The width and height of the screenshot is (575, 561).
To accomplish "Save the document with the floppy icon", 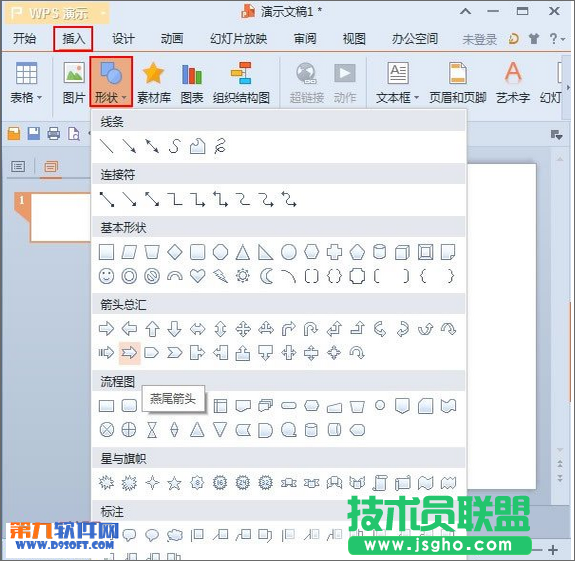I will click(x=34, y=134).
